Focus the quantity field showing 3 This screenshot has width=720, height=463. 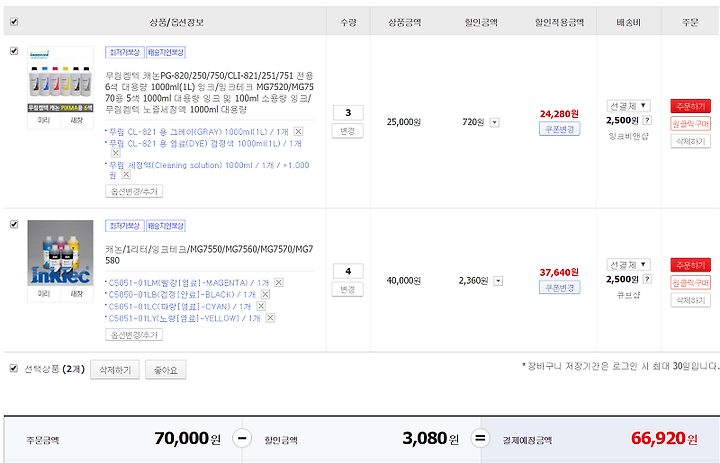[x=348, y=113]
